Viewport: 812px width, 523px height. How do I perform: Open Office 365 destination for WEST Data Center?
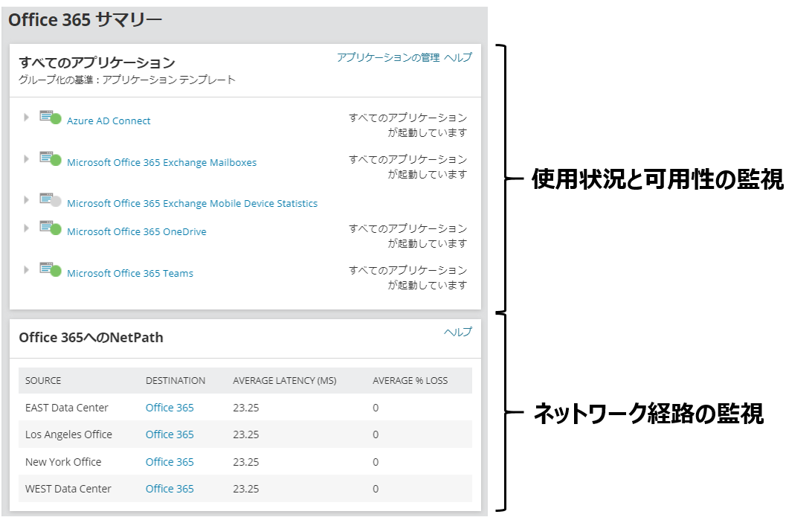170,489
